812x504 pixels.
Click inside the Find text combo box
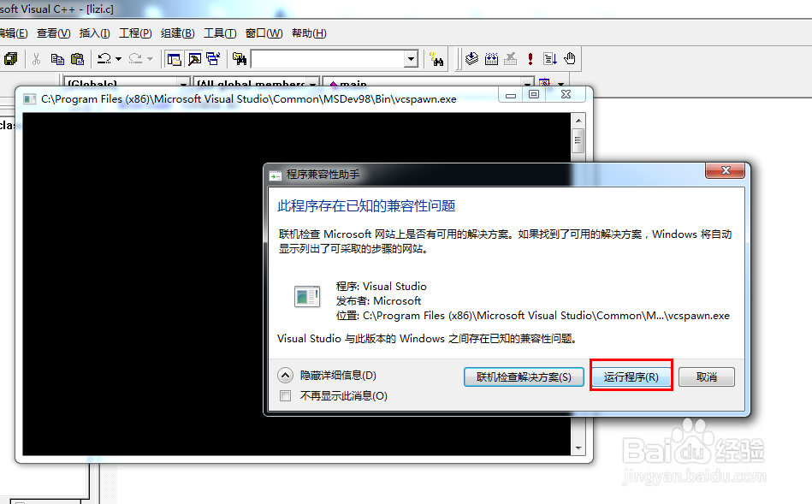tap(328, 59)
